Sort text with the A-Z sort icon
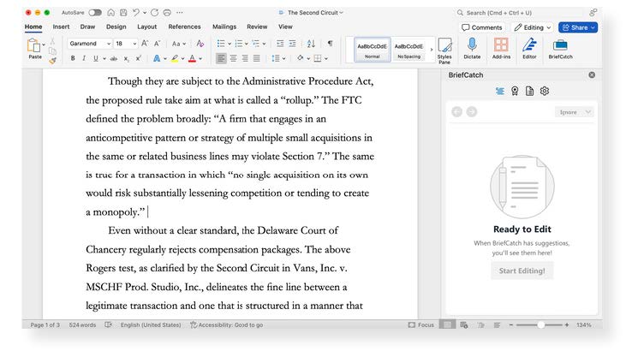This screenshot has width=644, height=357. coord(311,44)
